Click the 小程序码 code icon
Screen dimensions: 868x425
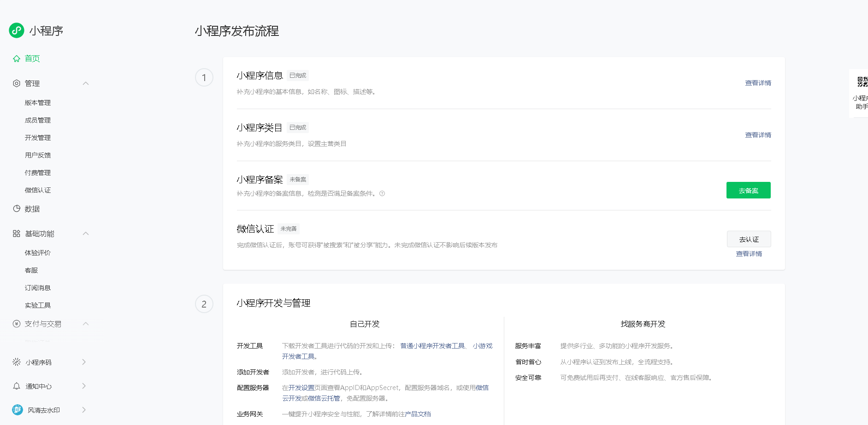(17, 362)
